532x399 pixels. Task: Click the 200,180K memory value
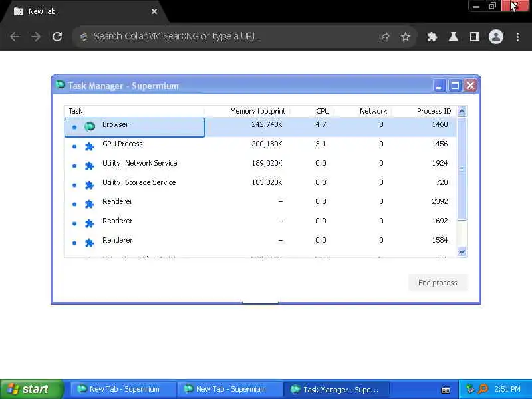click(x=267, y=144)
